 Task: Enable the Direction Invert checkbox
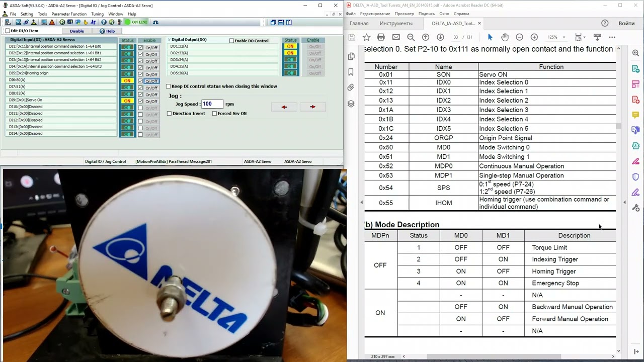[x=169, y=114]
